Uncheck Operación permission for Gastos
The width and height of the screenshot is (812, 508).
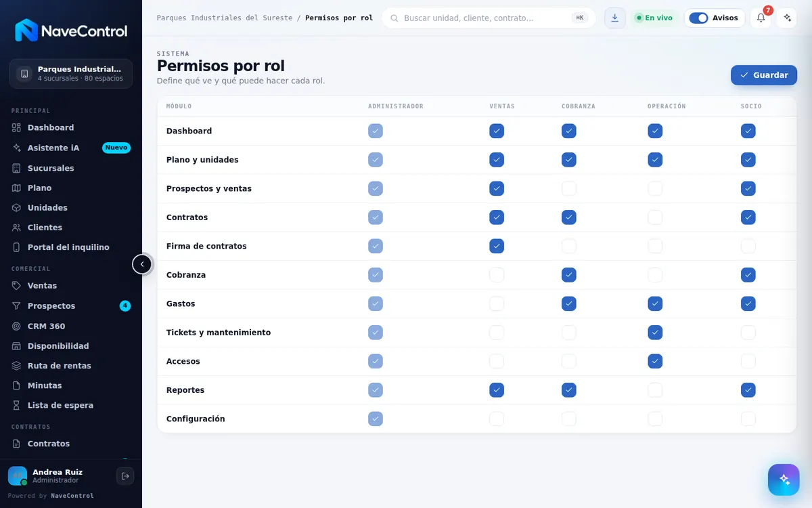655,303
